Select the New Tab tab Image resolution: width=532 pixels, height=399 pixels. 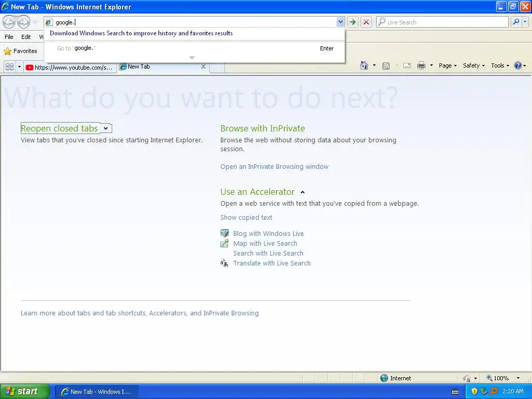159,66
